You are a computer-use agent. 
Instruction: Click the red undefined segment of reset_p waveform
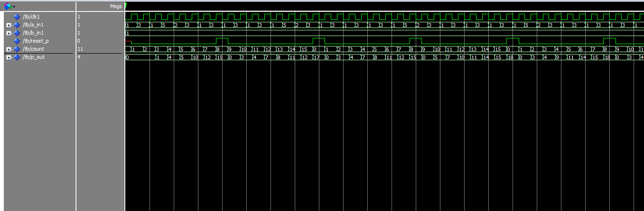(128, 41)
